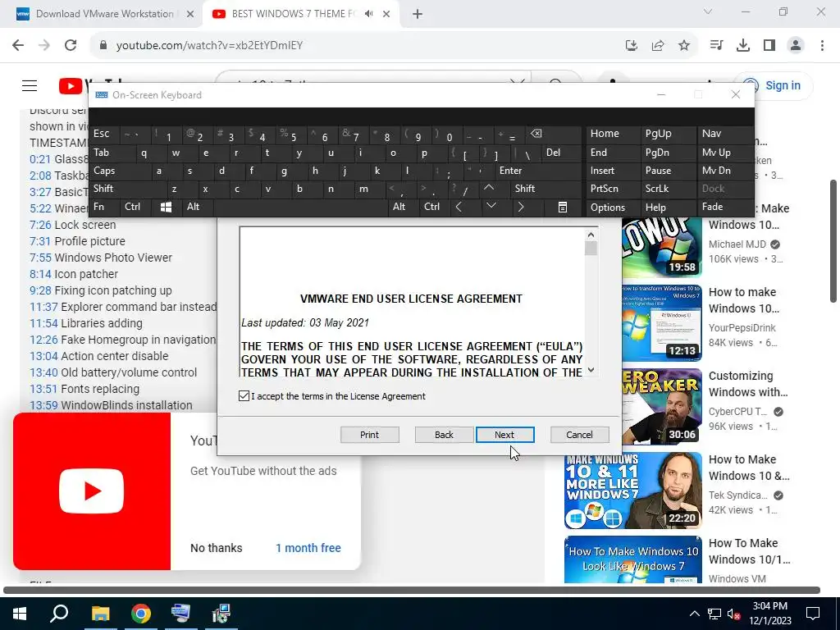The width and height of the screenshot is (840, 630).
Task: Mute audio icon on YouTube tab
Action: 368,14
